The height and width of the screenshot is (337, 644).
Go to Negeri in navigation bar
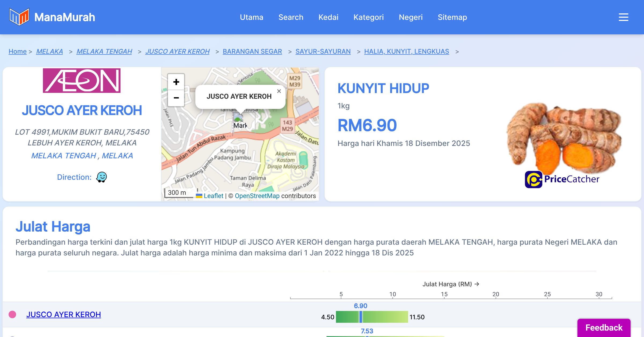[x=411, y=17]
